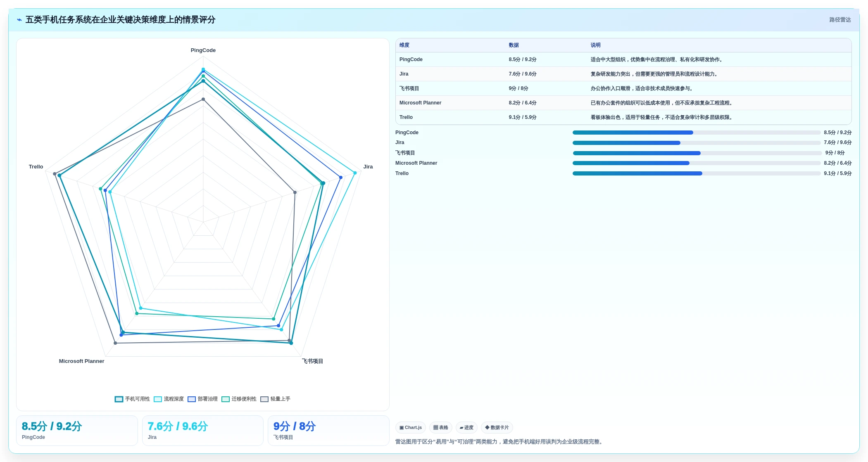868x462 pixels.
Task: Toggle the 手机可用性 legend series
Action: pyautogui.click(x=132, y=399)
